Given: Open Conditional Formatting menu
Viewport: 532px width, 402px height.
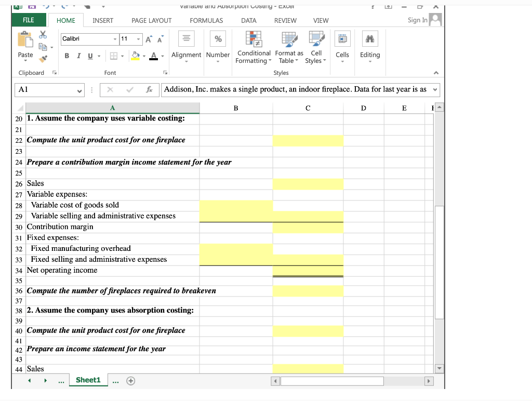Looking at the screenshot, I should coord(254,47).
